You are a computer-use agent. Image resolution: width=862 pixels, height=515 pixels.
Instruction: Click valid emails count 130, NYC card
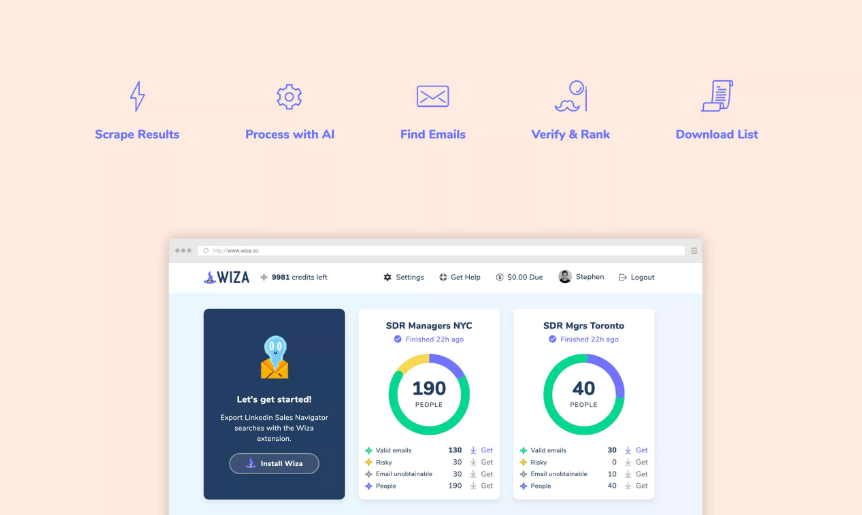[x=455, y=450]
